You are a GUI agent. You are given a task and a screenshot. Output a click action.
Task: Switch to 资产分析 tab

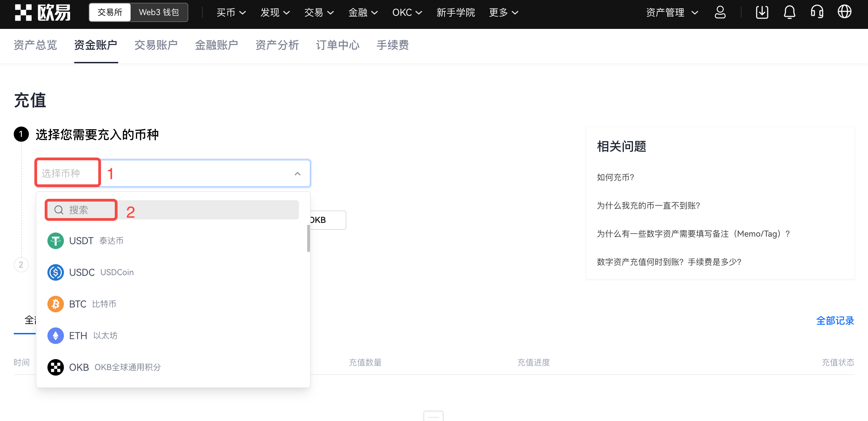click(277, 45)
